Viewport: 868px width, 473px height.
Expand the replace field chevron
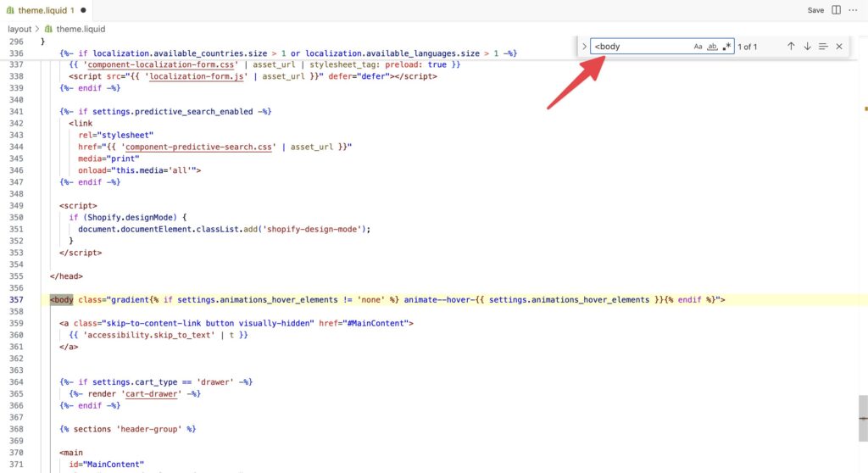pyautogui.click(x=584, y=47)
